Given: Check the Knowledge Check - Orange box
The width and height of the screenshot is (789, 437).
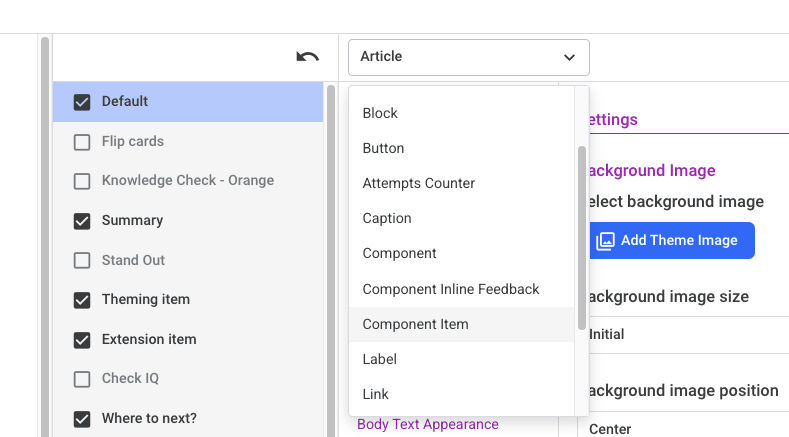Looking at the screenshot, I should pos(82,181).
